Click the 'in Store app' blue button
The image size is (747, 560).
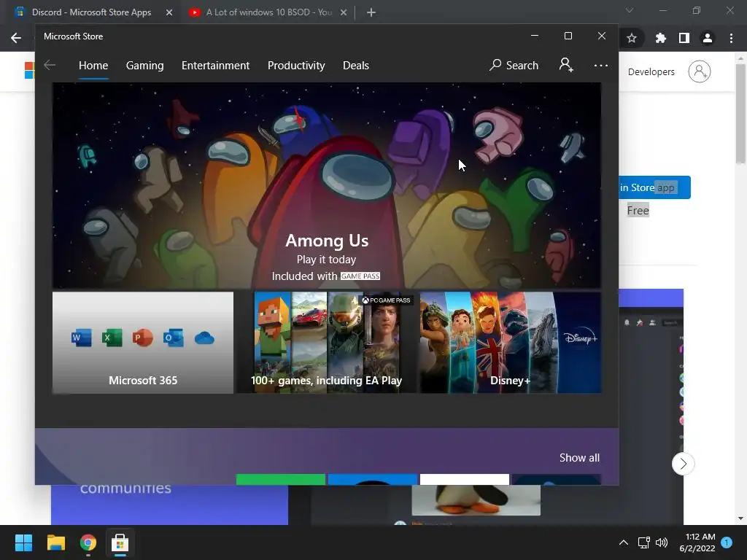[654, 187]
